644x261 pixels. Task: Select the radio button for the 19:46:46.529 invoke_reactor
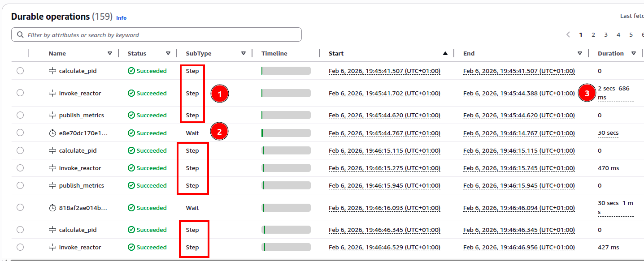[20, 247]
